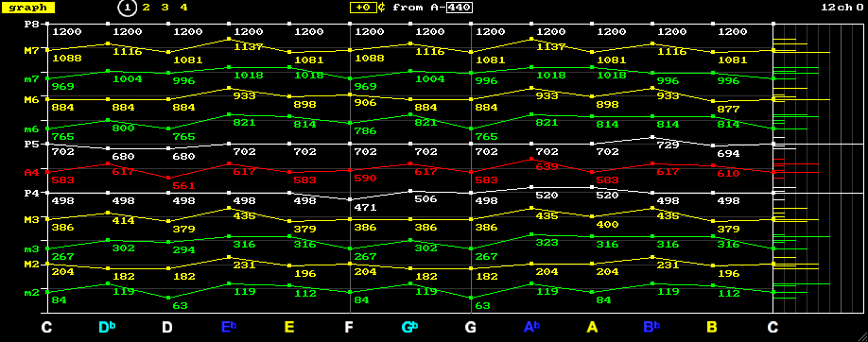The width and height of the screenshot is (868, 342).
Task: Click the yellow 906 major sixth value
Action: (x=365, y=103)
